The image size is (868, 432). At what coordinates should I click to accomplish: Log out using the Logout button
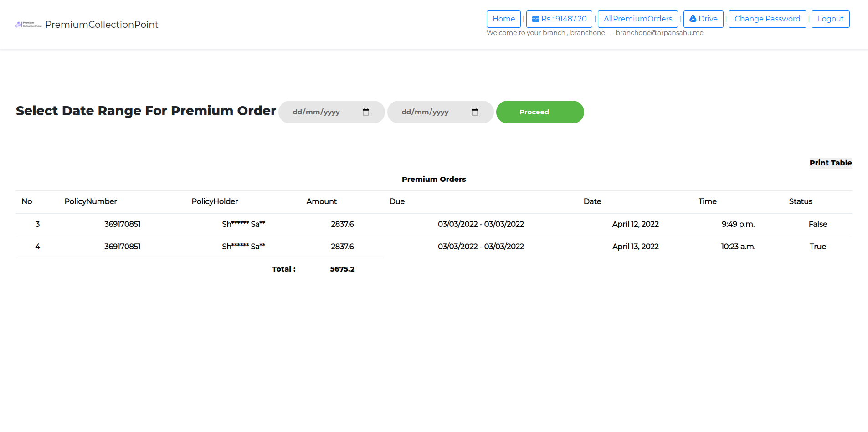830,19
